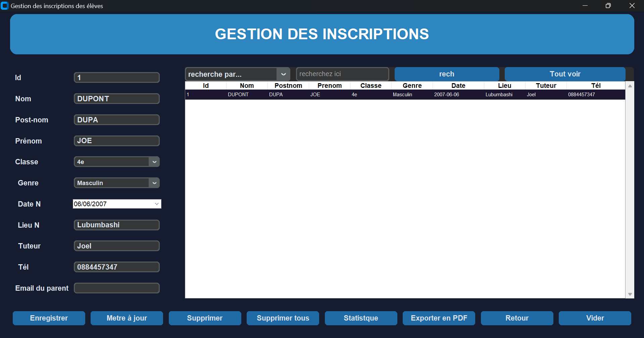This screenshot has width=644, height=338.
Task: Focus the 'recherchez ici' search field
Action: click(x=342, y=74)
